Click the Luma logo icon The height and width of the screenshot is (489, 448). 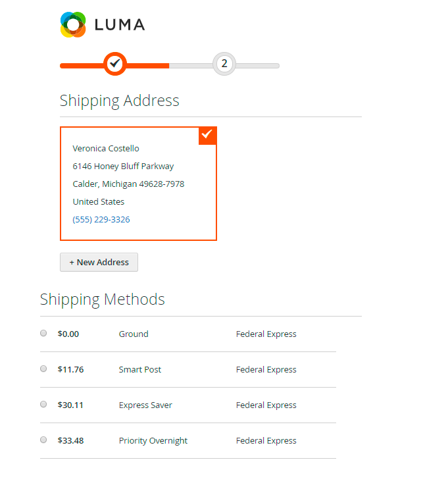(x=73, y=25)
